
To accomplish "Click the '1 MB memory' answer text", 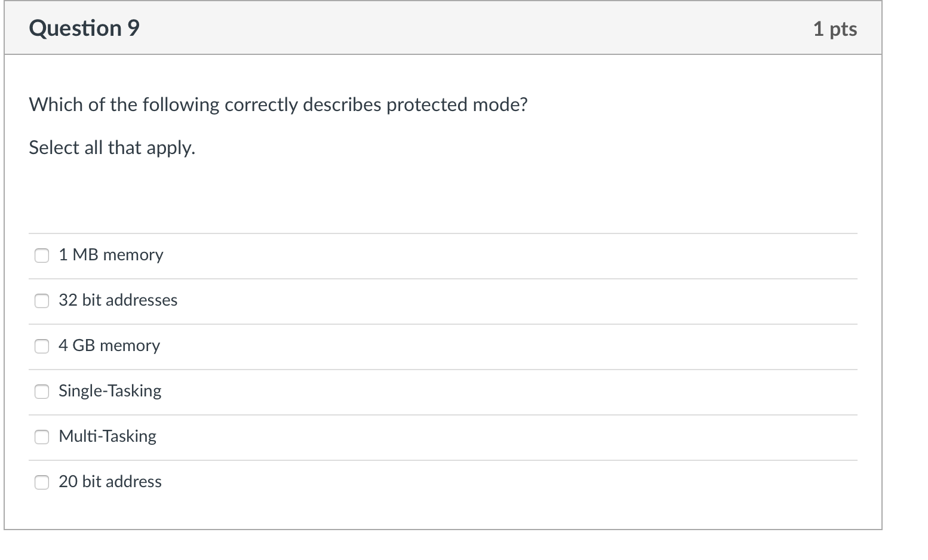I will click(x=110, y=255).
